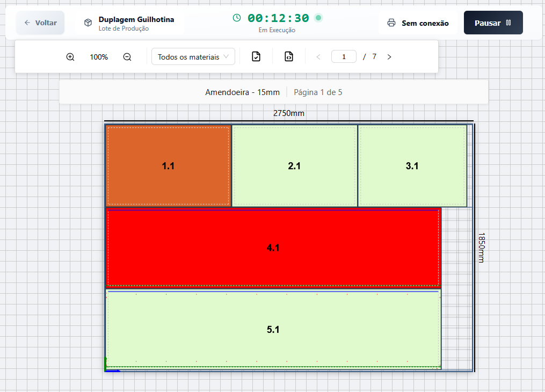This screenshot has height=392, width=545.
Task: Click the green execution status dot
Action: (x=318, y=18)
